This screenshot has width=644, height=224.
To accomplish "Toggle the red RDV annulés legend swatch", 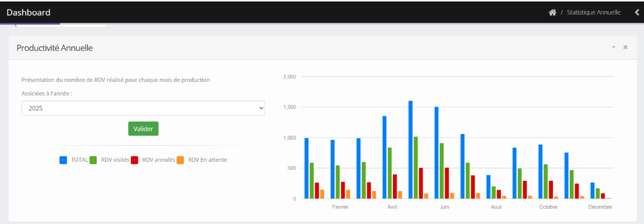I will point(135,160).
